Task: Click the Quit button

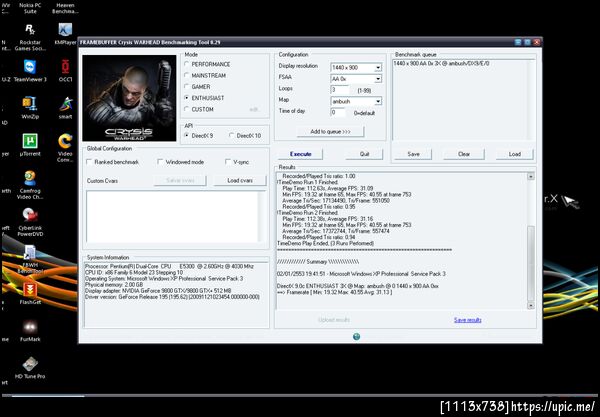Action: tap(364, 154)
